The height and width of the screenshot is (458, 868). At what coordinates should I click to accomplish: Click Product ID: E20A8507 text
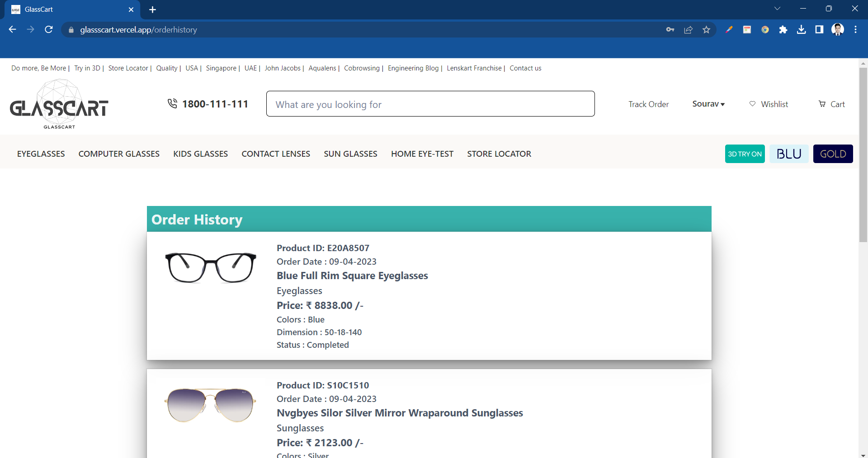tap(323, 248)
